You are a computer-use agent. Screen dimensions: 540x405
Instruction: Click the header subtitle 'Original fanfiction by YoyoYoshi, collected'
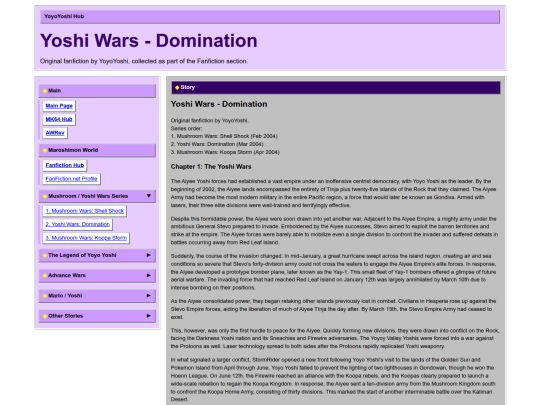144,61
